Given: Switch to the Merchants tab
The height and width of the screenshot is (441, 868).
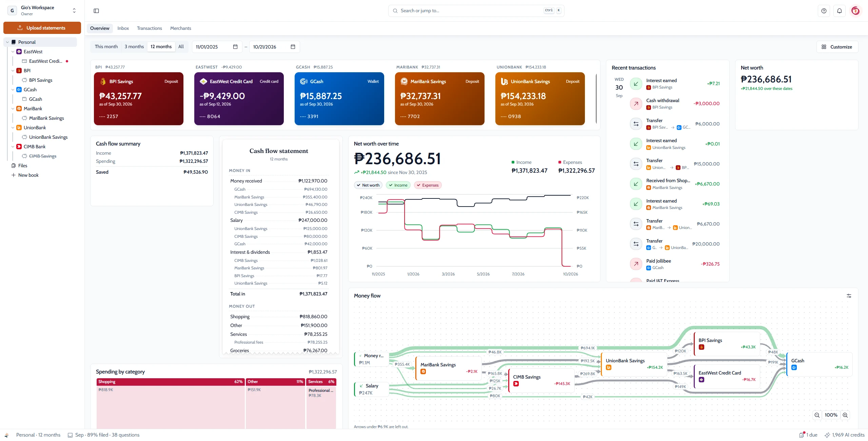Looking at the screenshot, I should [x=181, y=28].
